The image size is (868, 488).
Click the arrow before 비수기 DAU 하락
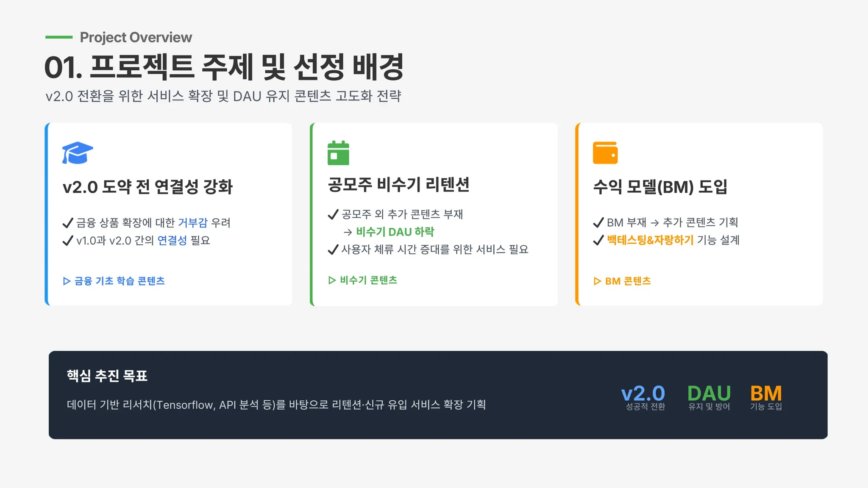(348, 232)
